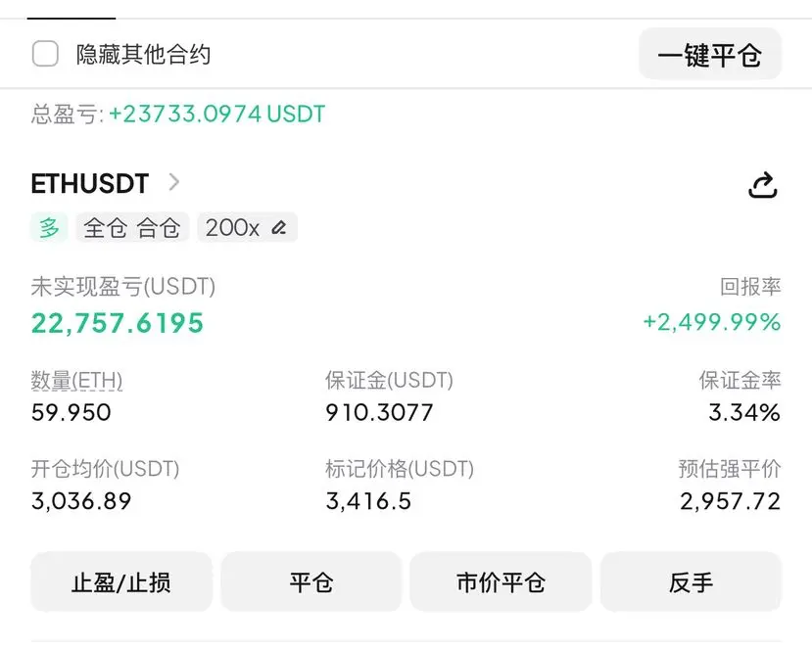The width and height of the screenshot is (812, 649).
Task: Tick the 隐藏其他合约 checkbox
Action: [45, 54]
